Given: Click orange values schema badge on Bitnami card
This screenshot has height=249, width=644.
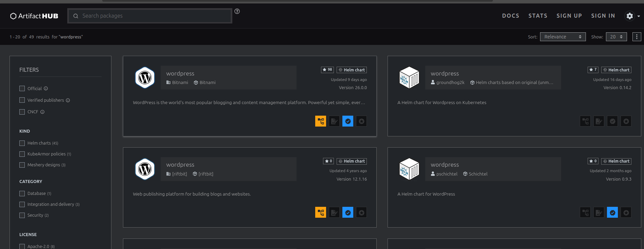Looking at the screenshot, I should (321, 121).
